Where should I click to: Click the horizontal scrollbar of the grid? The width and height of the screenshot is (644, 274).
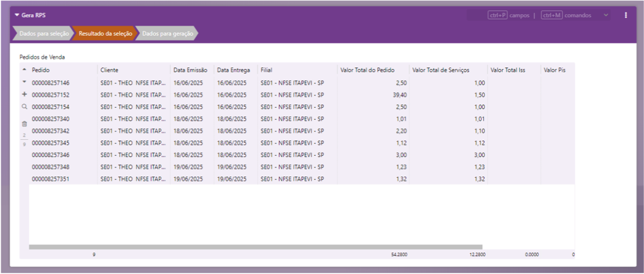[256, 247]
